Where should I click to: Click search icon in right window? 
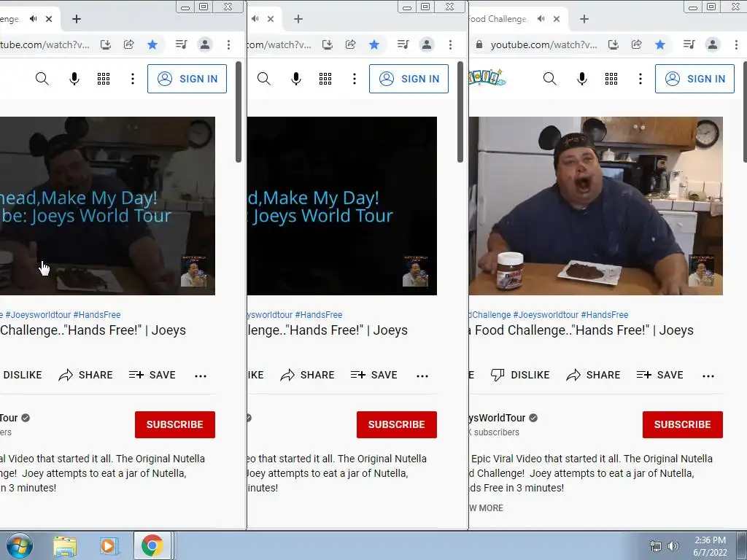(549, 79)
